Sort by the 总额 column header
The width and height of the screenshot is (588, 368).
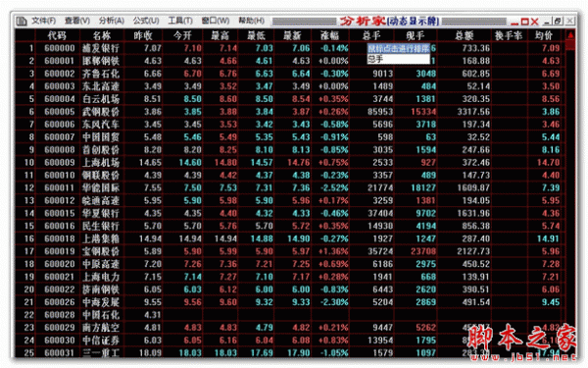[x=464, y=35]
